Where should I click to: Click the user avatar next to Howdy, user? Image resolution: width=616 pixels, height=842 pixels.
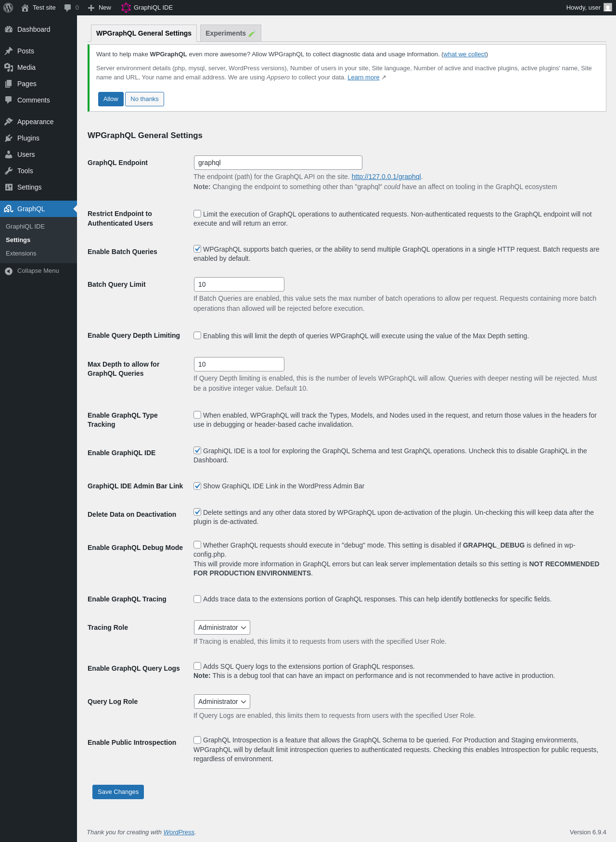coord(608,8)
